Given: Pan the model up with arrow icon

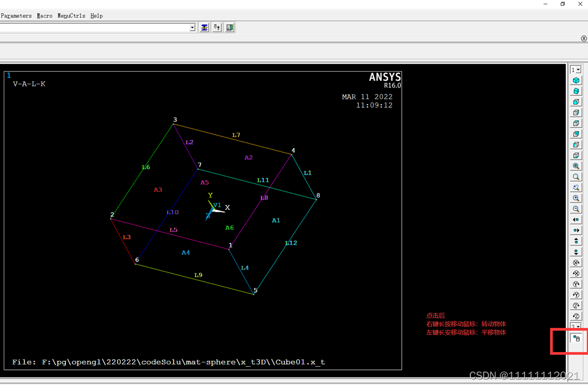Looking at the screenshot, I should click(x=576, y=241).
